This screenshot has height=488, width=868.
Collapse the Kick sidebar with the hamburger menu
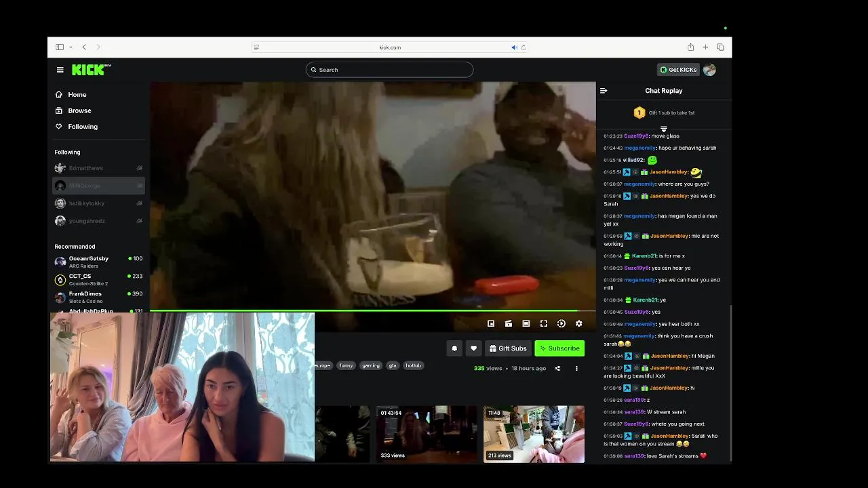click(60, 70)
